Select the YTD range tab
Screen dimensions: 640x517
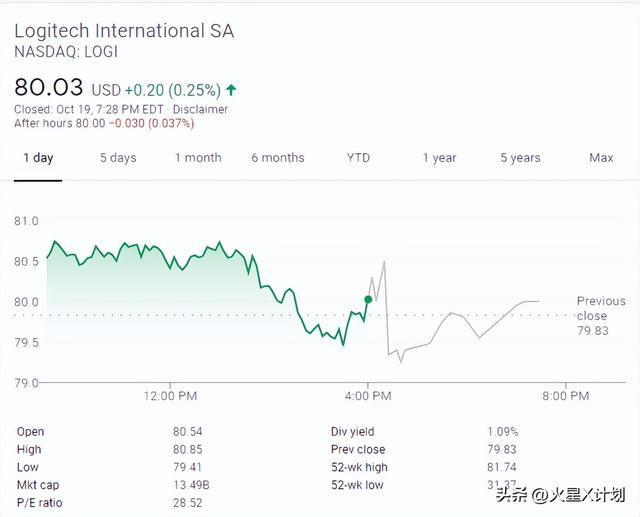pos(358,158)
